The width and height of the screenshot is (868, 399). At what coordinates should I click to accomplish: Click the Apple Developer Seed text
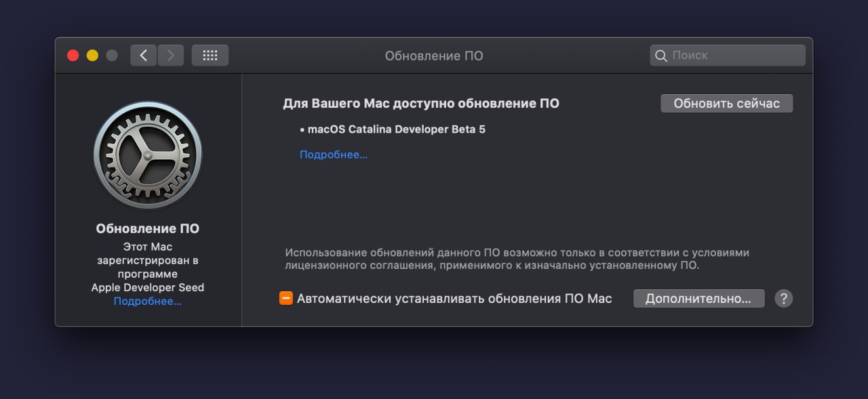click(x=148, y=287)
